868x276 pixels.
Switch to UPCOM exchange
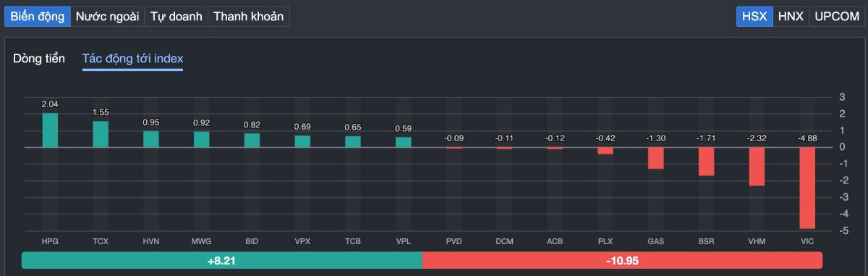pyautogui.click(x=837, y=16)
